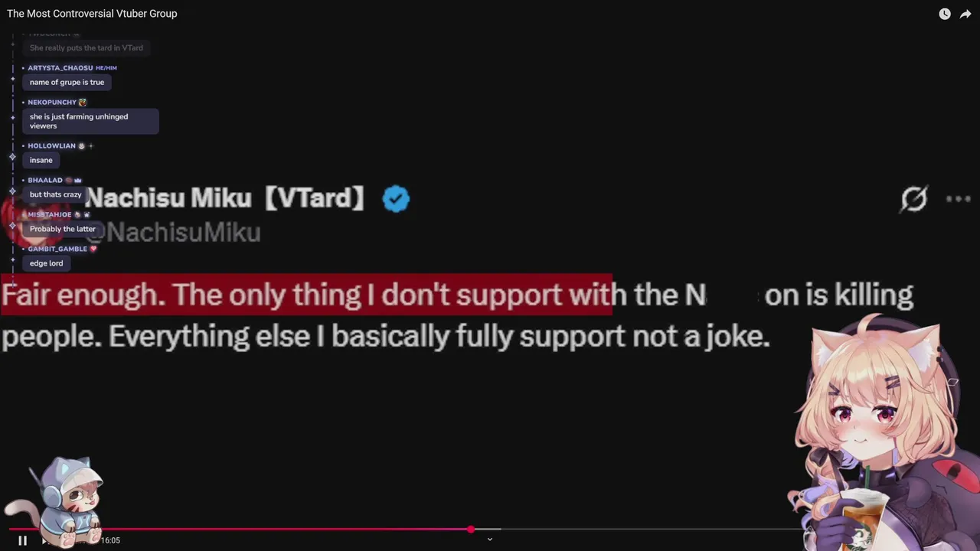Click the 16:05 elapsed time display
980x551 pixels.
click(110, 540)
